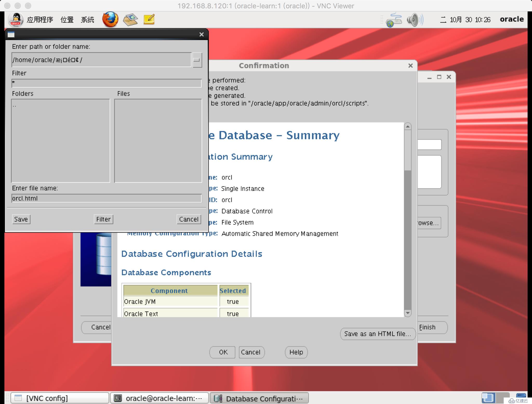Click the Single Instance value text
This screenshot has width=532, height=404.
[x=243, y=189]
